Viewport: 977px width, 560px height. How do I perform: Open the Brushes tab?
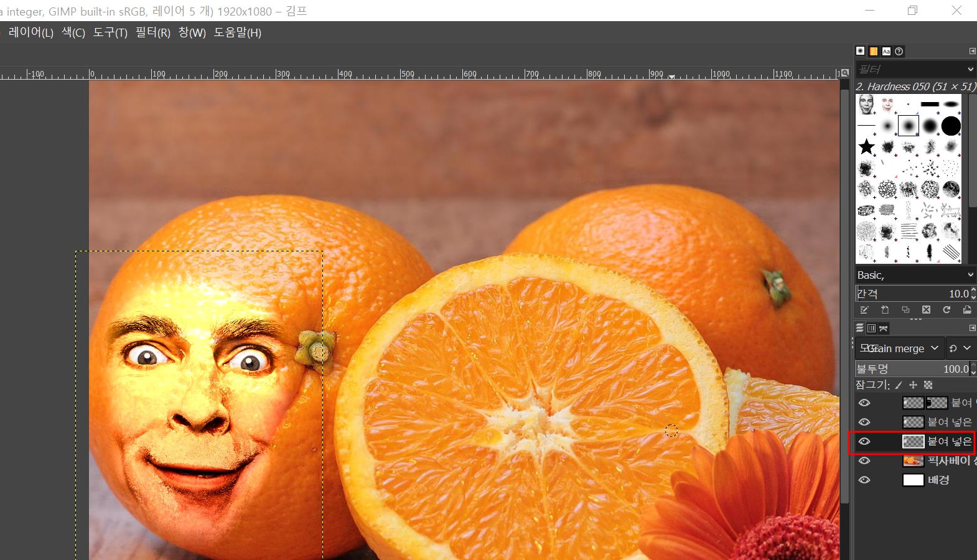(861, 51)
